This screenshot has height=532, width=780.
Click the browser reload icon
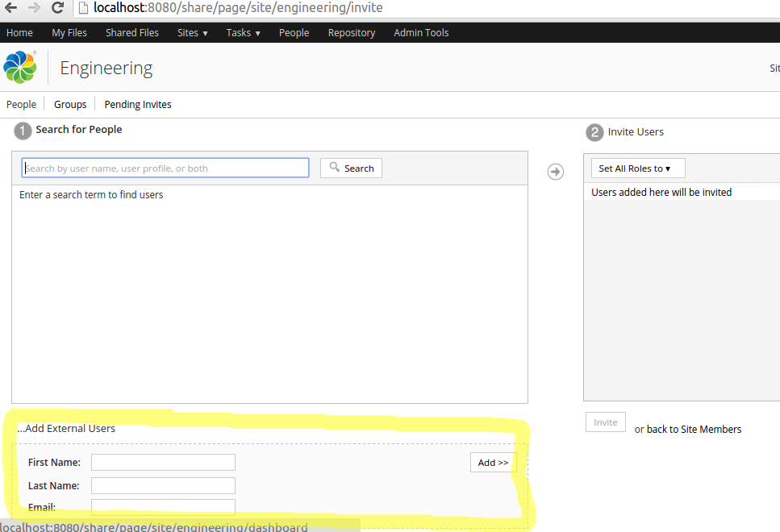pyautogui.click(x=56, y=9)
